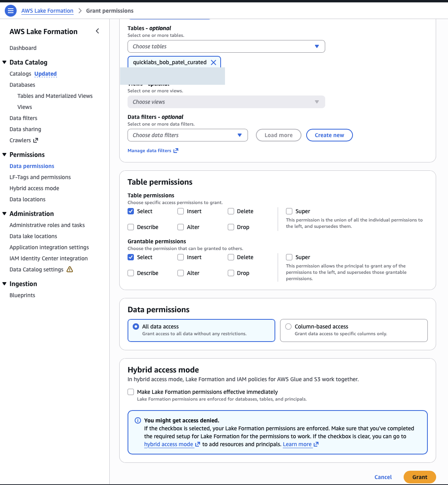Click the Grant button
The width and height of the screenshot is (448, 485).
click(x=420, y=477)
